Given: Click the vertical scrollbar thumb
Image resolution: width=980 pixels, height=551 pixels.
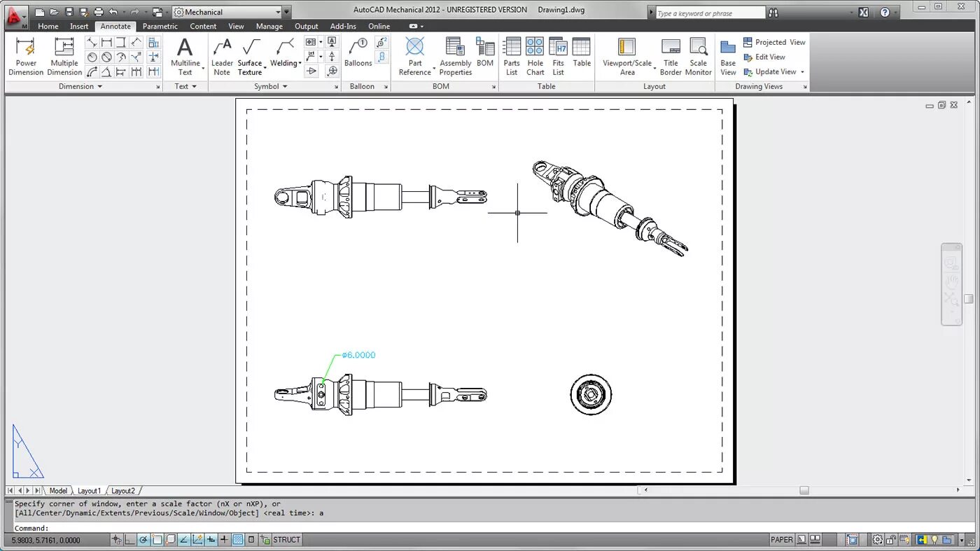Looking at the screenshot, I should coord(969,299).
